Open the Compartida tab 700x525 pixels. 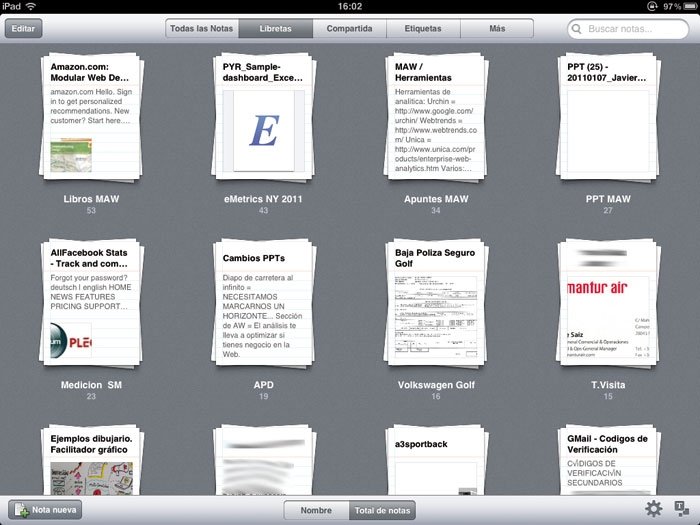pyautogui.click(x=349, y=29)
